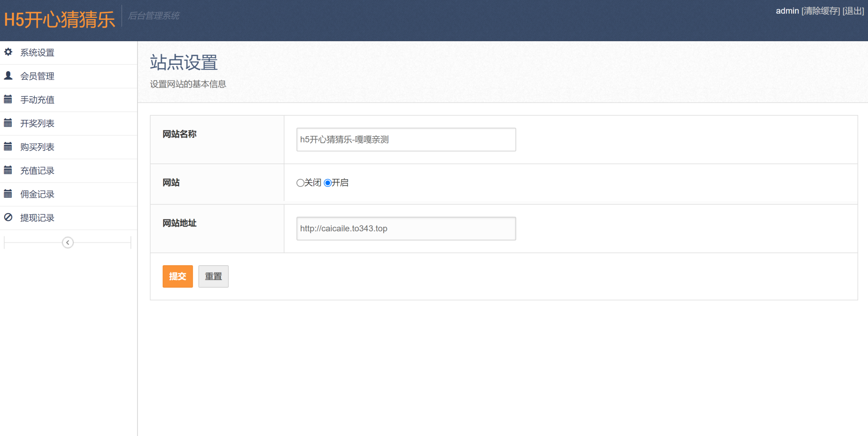The image size is (868, 436).
Task: Focus the 网站地址 URL field
Action: coord(406,228)
